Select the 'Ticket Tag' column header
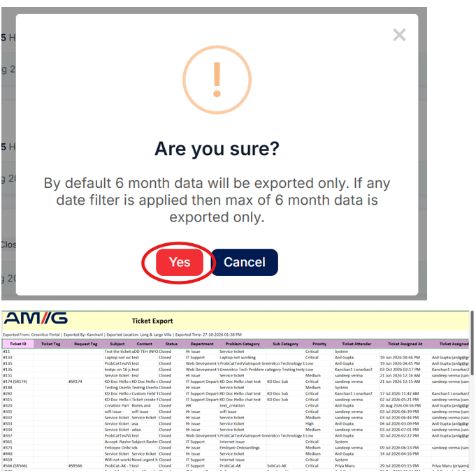This screenshot has height=473, width=476. (x=51, y=344)
